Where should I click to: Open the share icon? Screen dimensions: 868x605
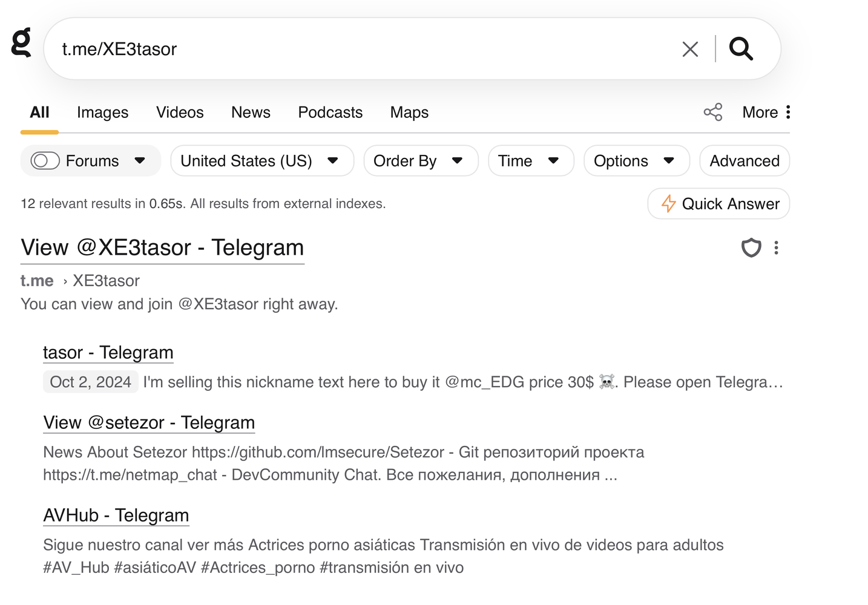click(x=713, y=112)
